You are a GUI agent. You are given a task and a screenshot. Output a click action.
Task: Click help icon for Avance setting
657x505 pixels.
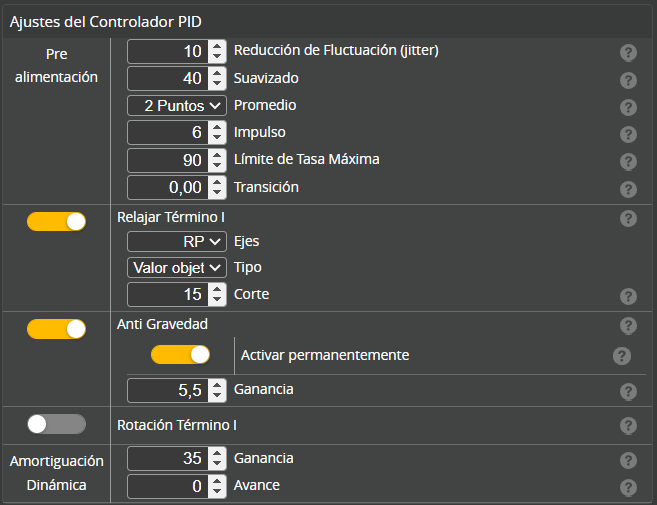(x=628, y=487)
